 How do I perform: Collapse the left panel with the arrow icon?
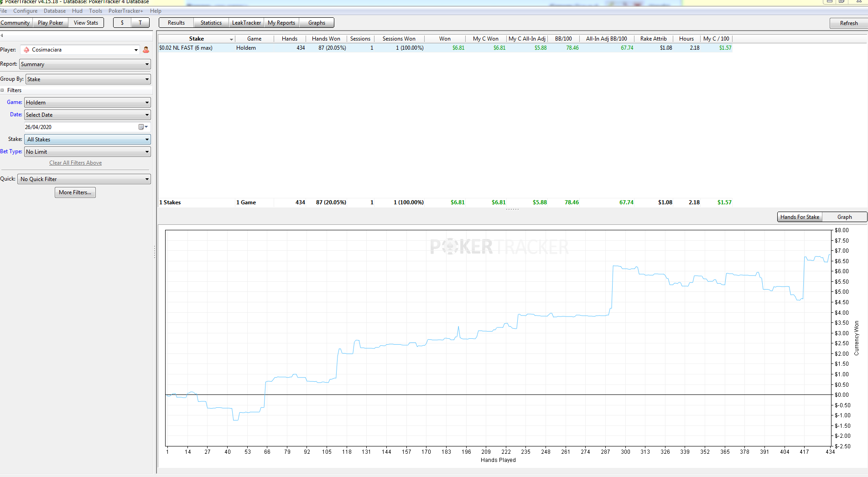(x=2, y=35)
